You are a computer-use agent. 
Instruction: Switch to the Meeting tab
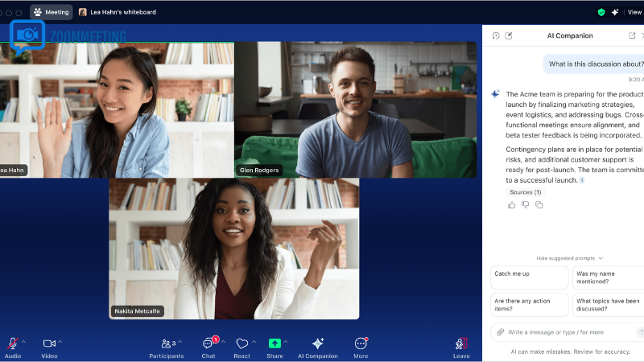[x=52, y=12]
